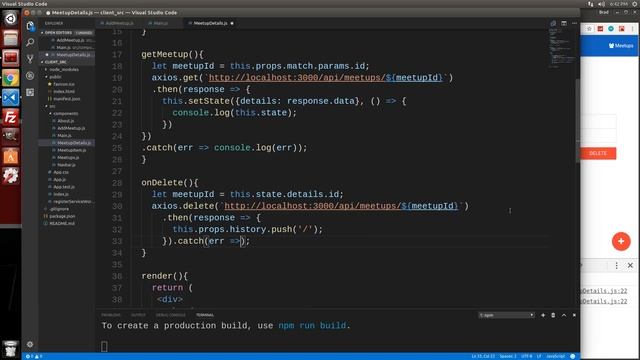Switch to the Output panel tab
This screenshot has height=360, width=640.
(138, 315)
